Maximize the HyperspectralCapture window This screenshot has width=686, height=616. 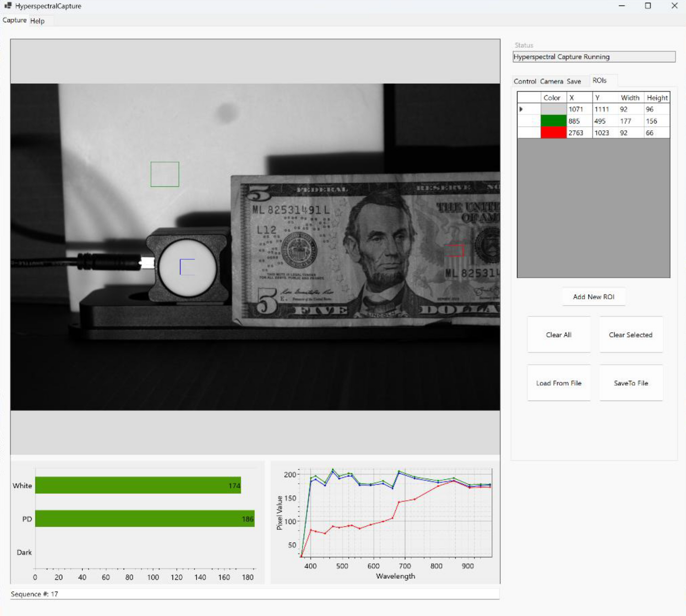coord(648,6)
